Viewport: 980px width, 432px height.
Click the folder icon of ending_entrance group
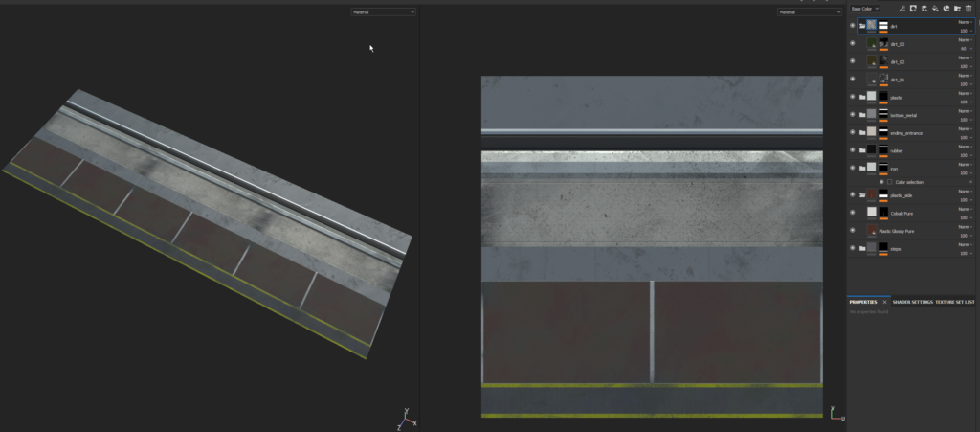click(x=862, y=132)
